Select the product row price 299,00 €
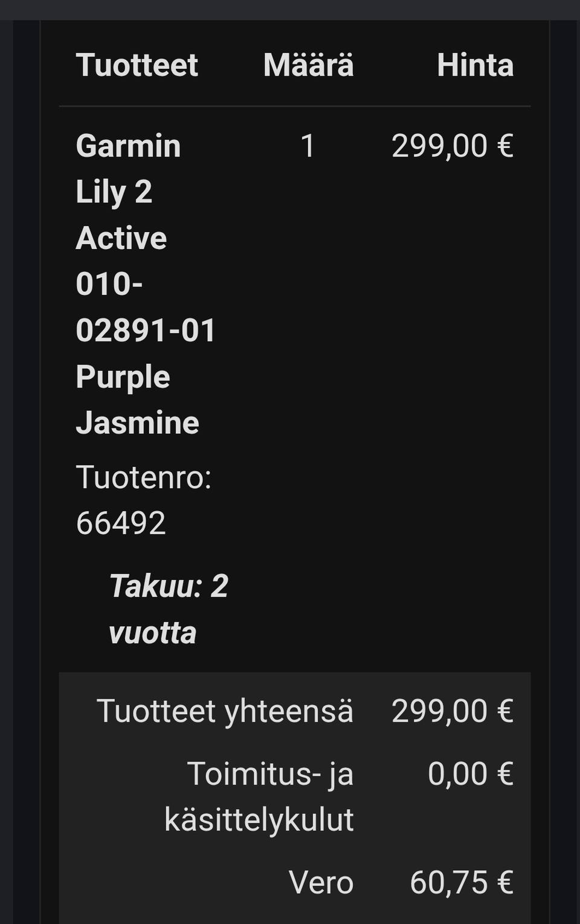 [452, 146]
